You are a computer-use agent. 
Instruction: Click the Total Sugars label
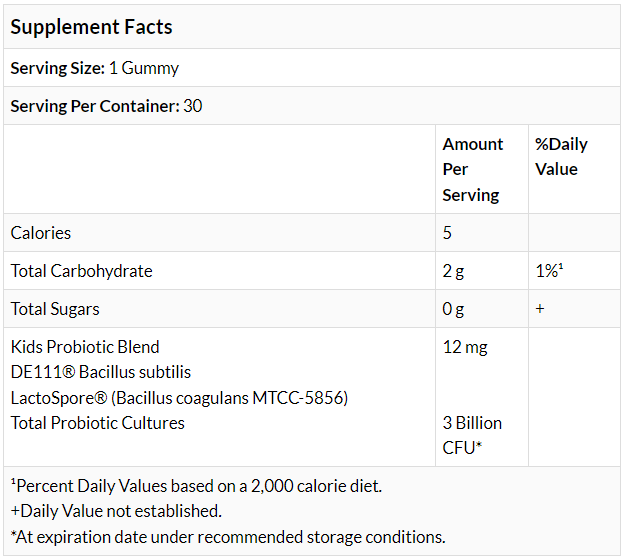(x=55, y=309)
